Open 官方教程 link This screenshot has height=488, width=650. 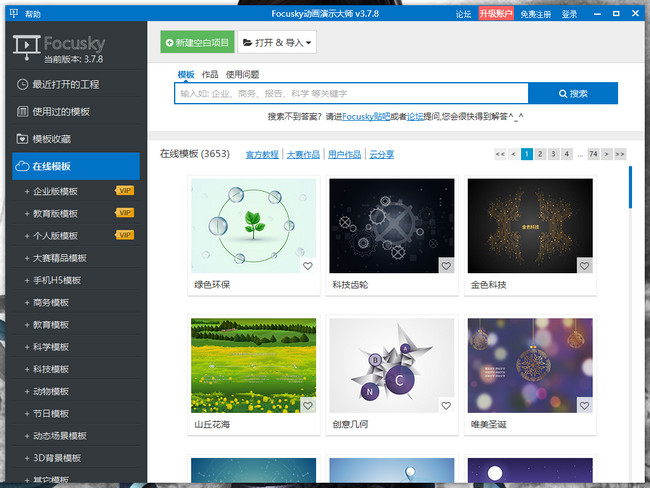262,155
